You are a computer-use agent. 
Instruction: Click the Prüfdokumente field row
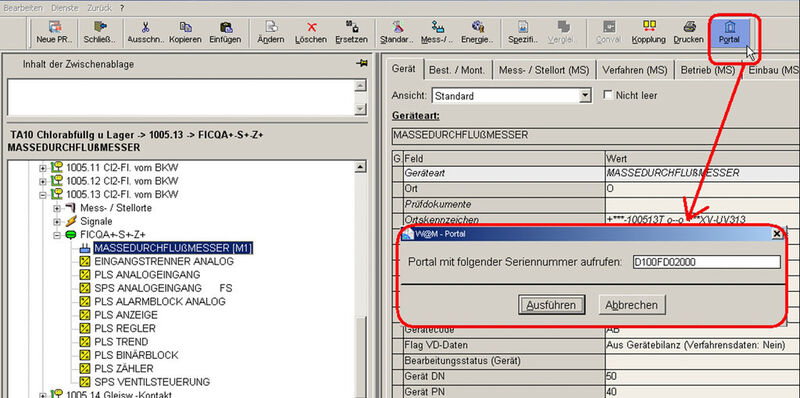tap(596, 204)
